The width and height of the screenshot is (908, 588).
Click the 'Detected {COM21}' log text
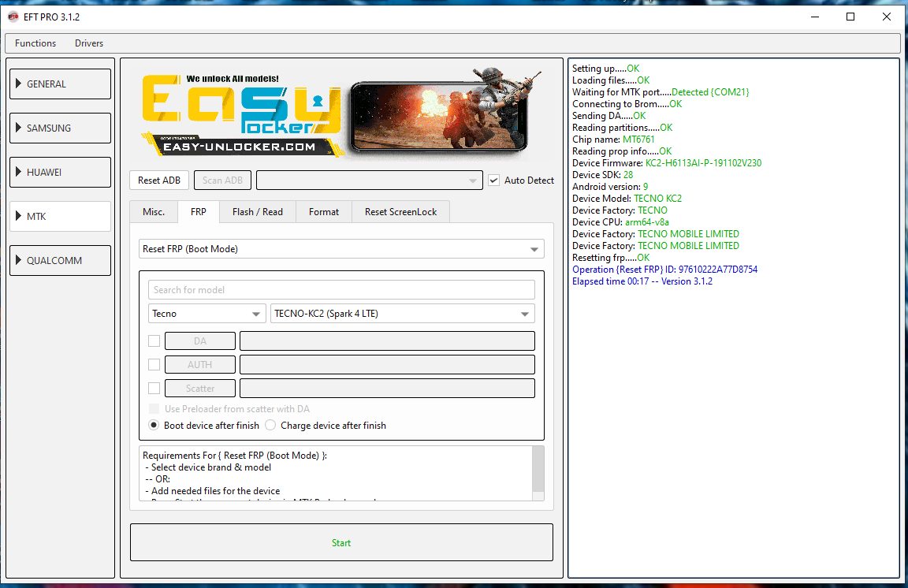point(710,92)
